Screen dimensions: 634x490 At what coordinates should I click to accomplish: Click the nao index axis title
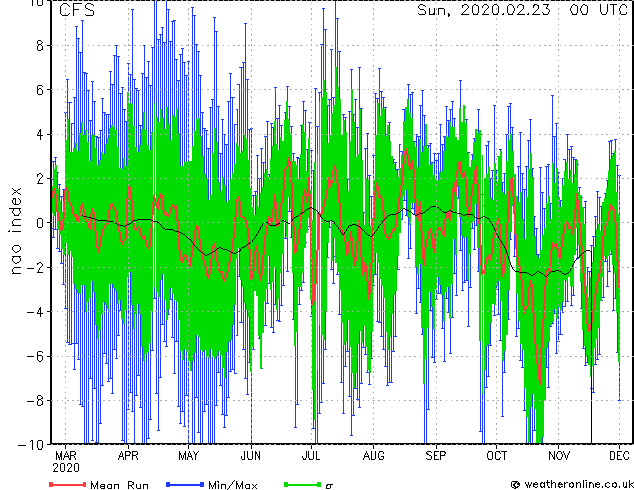pyautogui.click(x=15, y=231)
